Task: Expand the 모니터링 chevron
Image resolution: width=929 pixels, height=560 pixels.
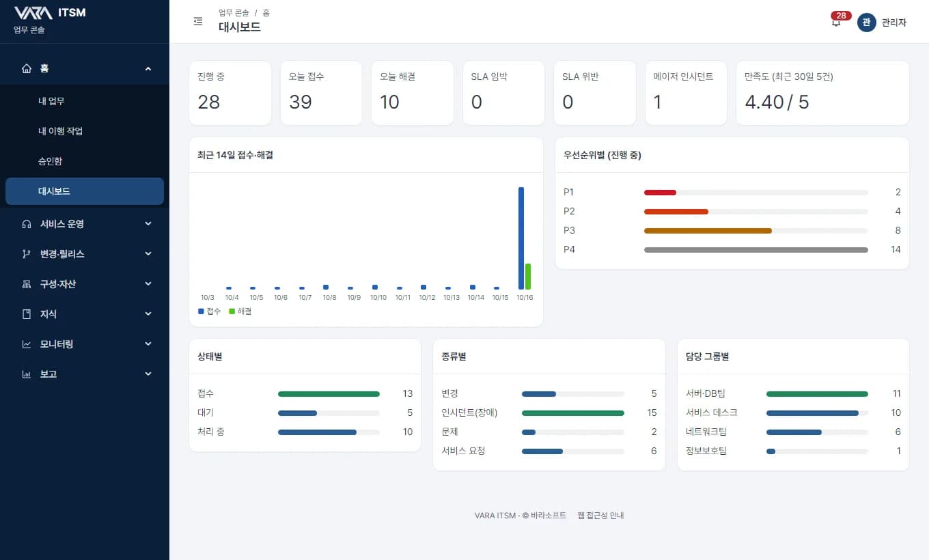Action: (148, 344)
